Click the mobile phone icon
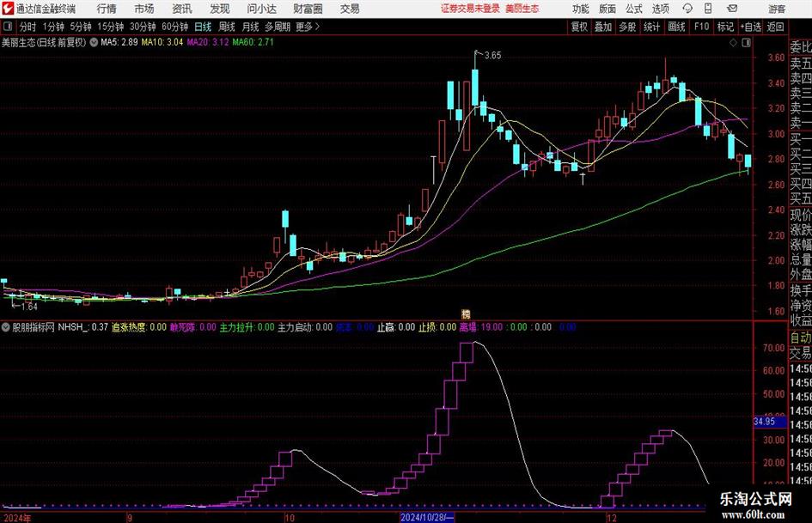Screen dimensions: 812x523 708,9
